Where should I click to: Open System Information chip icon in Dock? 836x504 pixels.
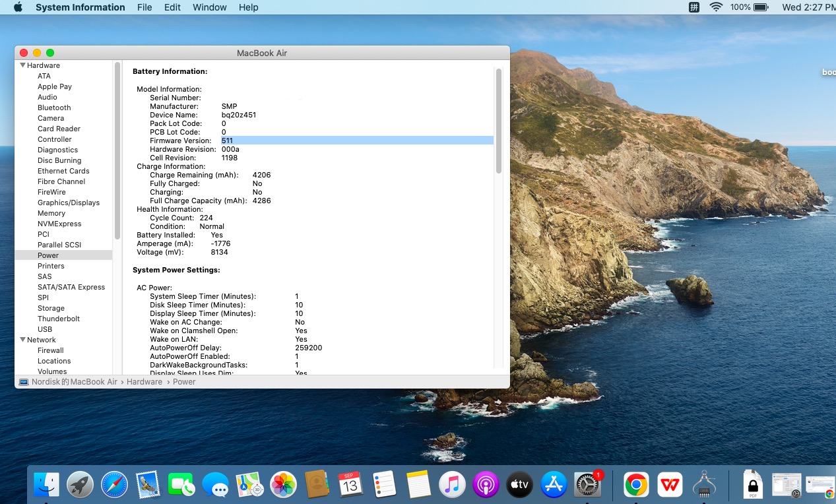704,485
